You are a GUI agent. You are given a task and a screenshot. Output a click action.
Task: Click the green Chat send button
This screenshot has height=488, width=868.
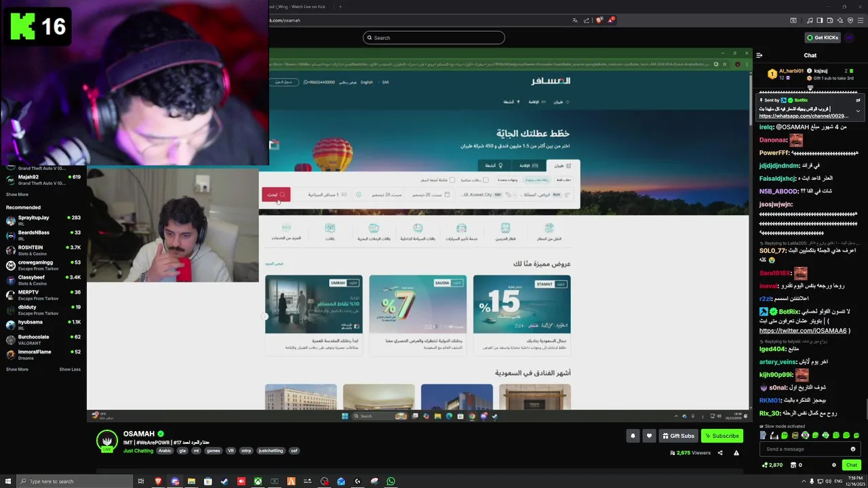click(x=852, y=465)
